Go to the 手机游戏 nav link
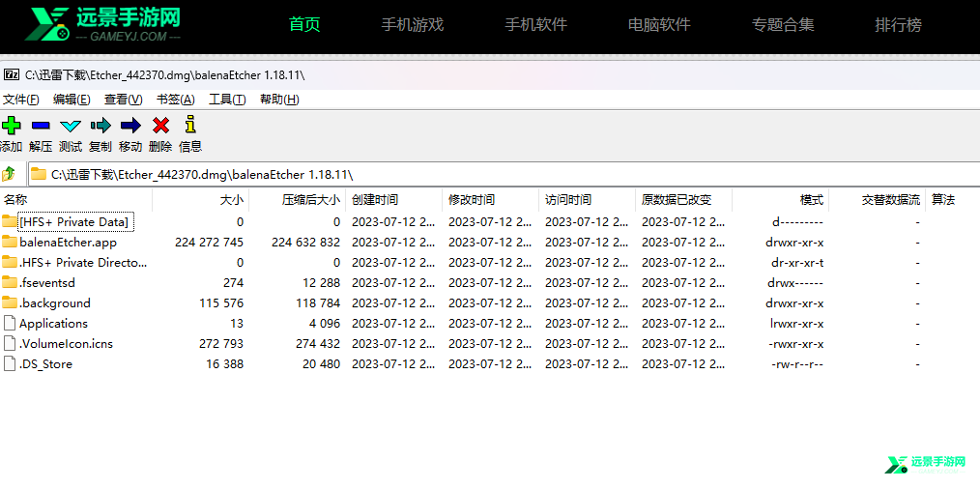The image size is (980, 489). click(413, 25)
